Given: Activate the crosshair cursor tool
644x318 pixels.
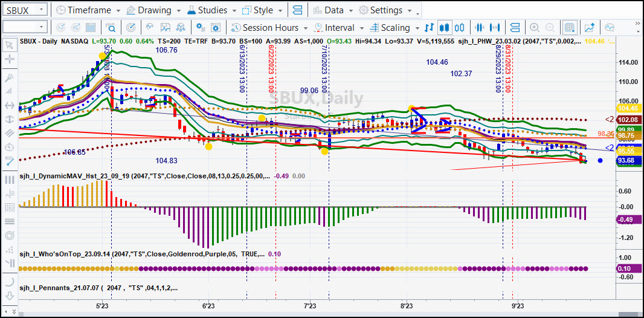Looking at the screenshot, I should (x=9, y=59).
